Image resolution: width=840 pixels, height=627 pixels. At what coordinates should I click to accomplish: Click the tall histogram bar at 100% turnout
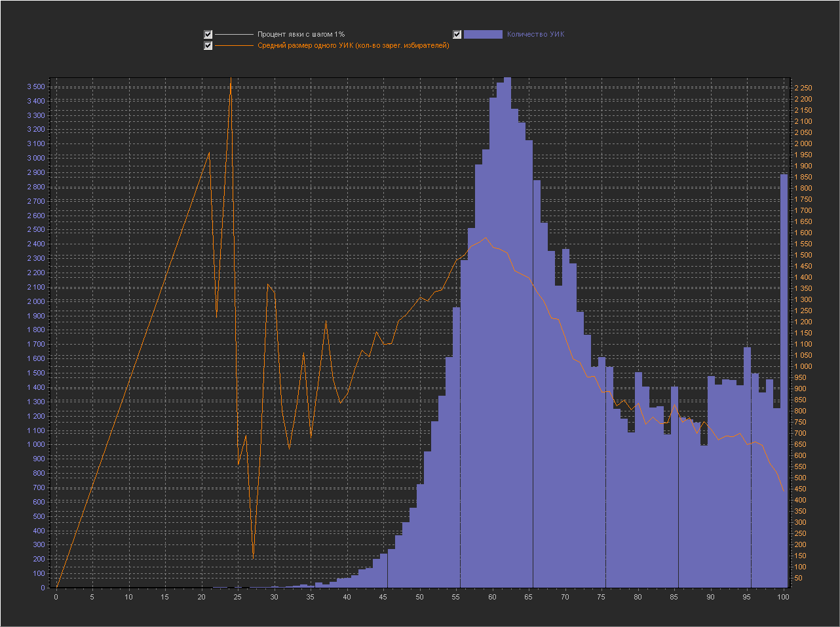[784, 380]
